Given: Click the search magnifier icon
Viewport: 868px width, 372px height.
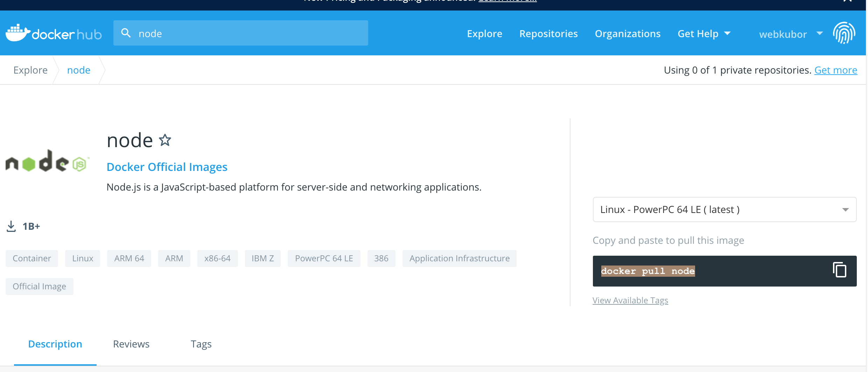Looking at the screenshot, I should click(126, 33).
